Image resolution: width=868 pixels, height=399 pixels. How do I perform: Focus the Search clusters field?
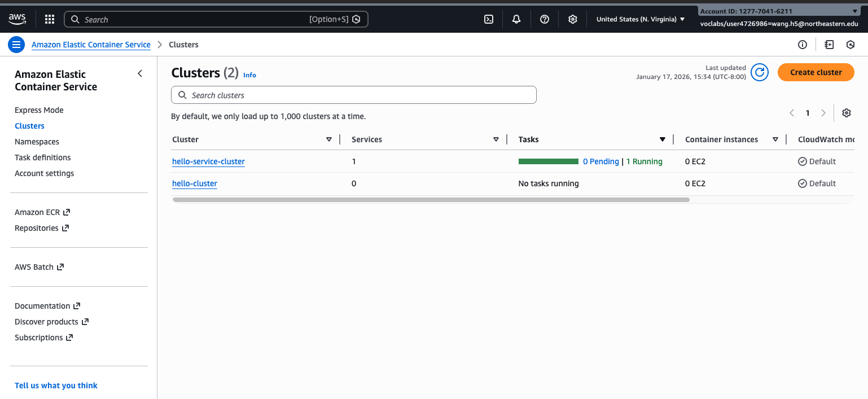tap(354, 95)
